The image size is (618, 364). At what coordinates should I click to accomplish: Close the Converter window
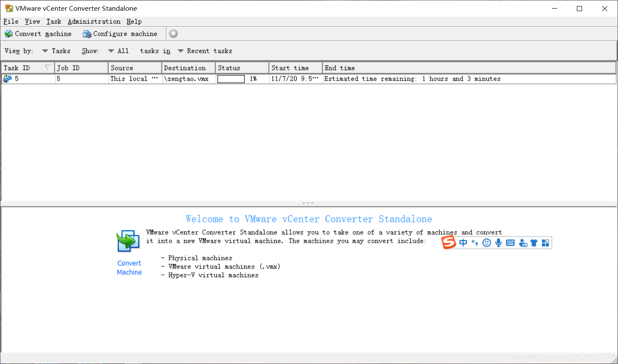[605, 9]
